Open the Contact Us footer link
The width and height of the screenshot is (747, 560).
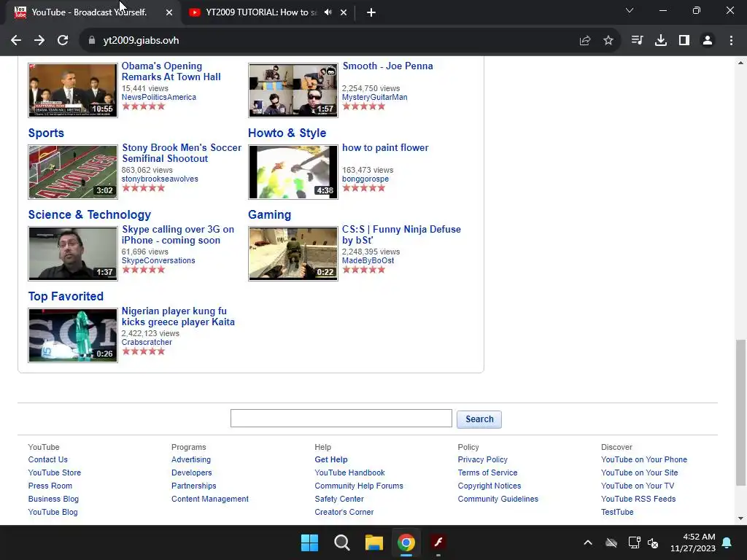(47, 459)
